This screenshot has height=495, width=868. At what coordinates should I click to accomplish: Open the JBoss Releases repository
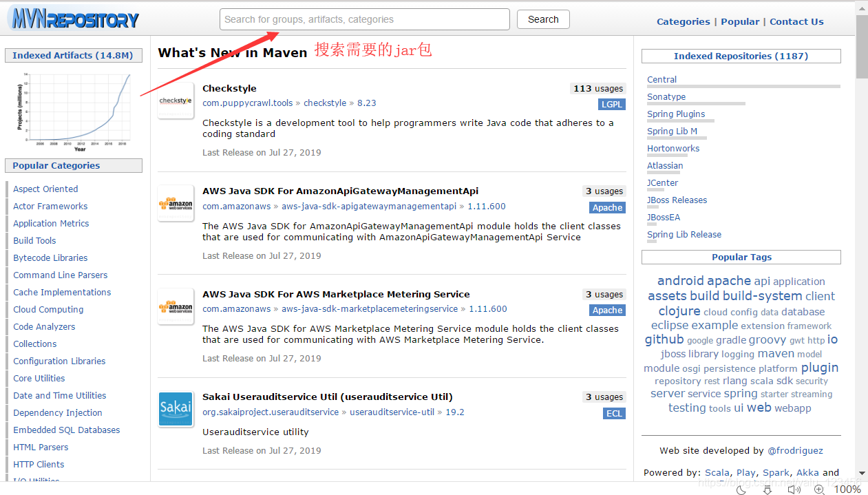(677, 200)
